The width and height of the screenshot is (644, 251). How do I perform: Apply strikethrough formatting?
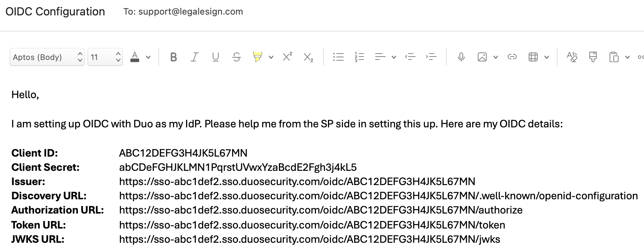coord(237,57)
